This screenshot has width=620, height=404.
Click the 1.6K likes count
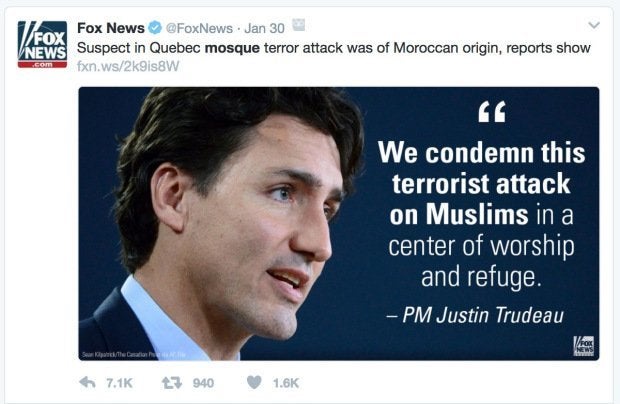(286, 383)
